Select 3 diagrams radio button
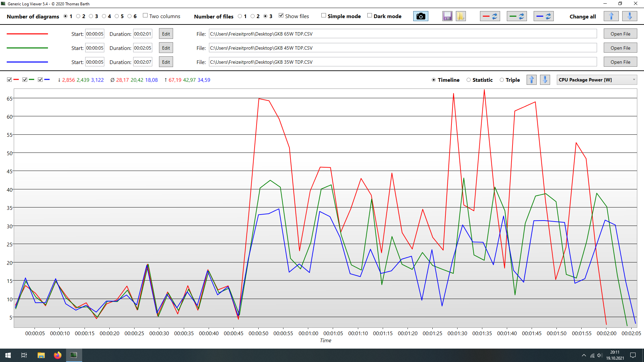Screen dimensions: 644x362 click(91, 16)
